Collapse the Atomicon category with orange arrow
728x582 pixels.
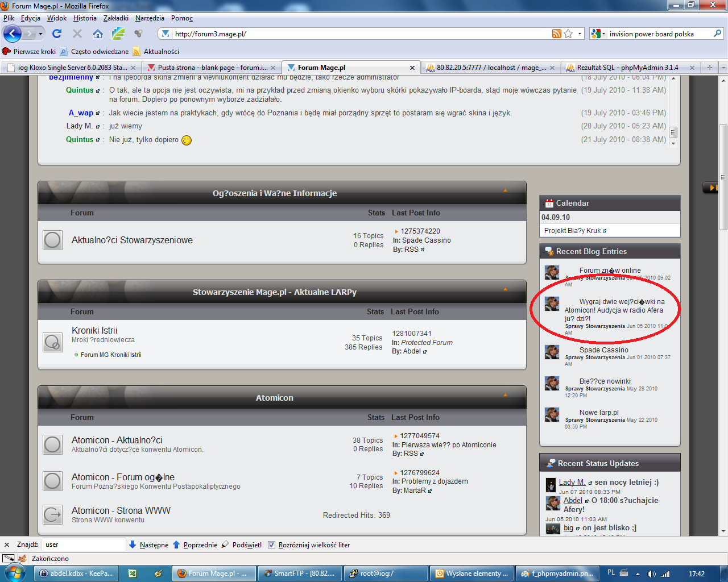pos(505,395)
